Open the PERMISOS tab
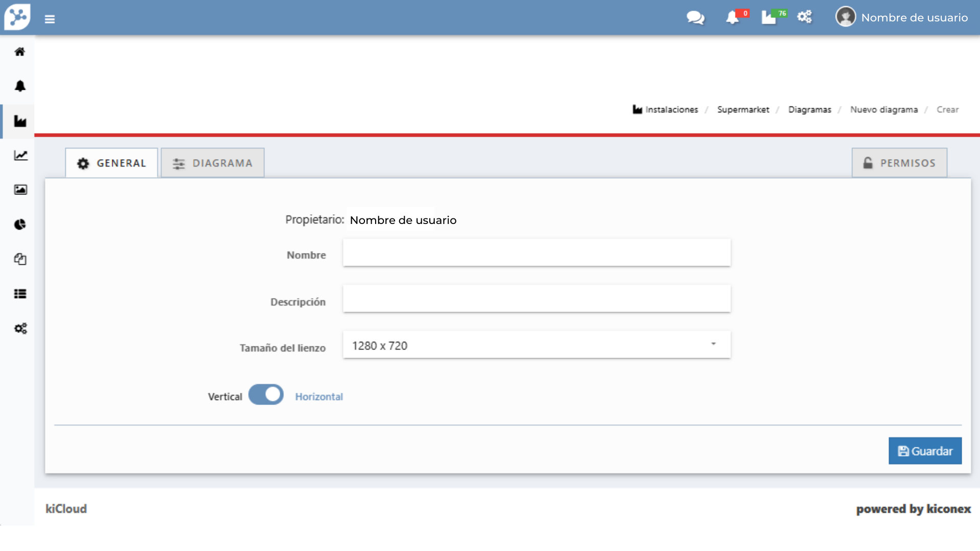Viewport: 980px width, 551px height. [899, 163]
